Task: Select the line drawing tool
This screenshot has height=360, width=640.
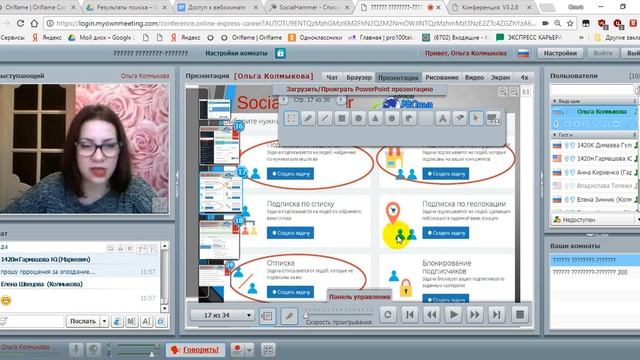Action: click(x=324, y=118)
